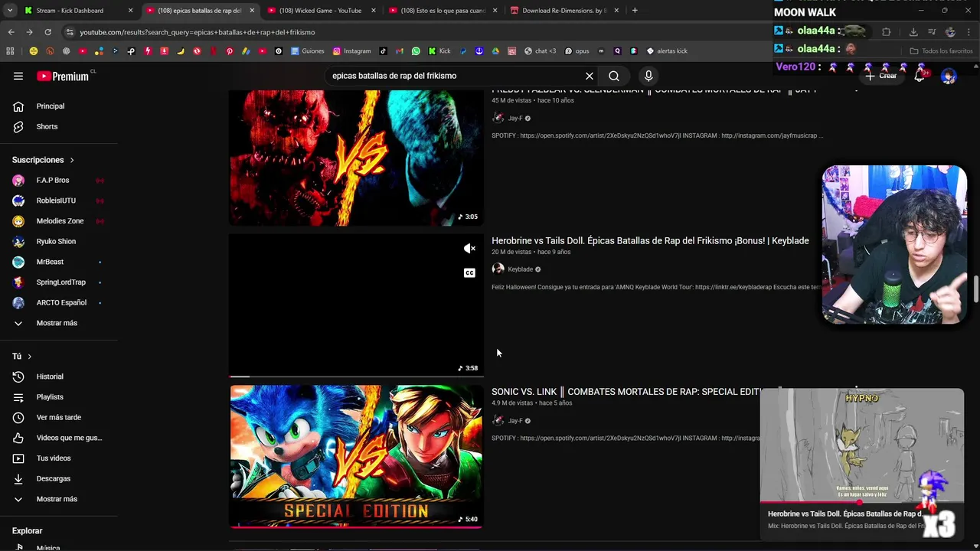Open the chat <3 bookmark

540,51
